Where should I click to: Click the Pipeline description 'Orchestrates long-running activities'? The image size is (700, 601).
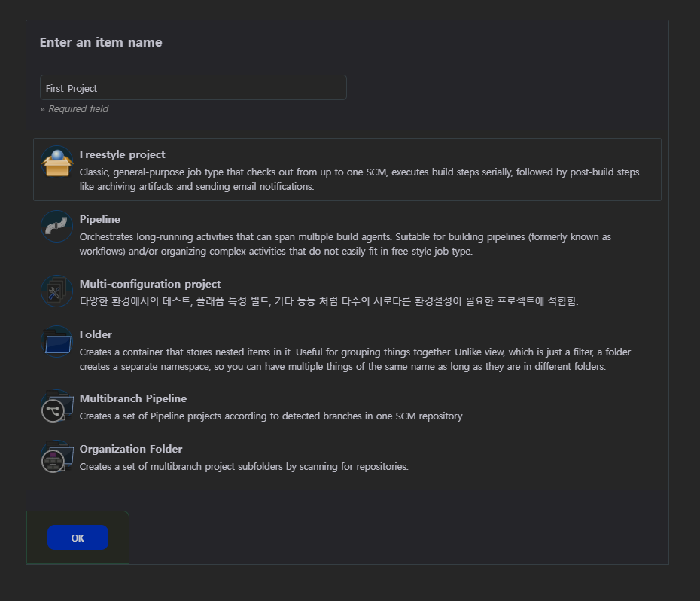(345, 244)
